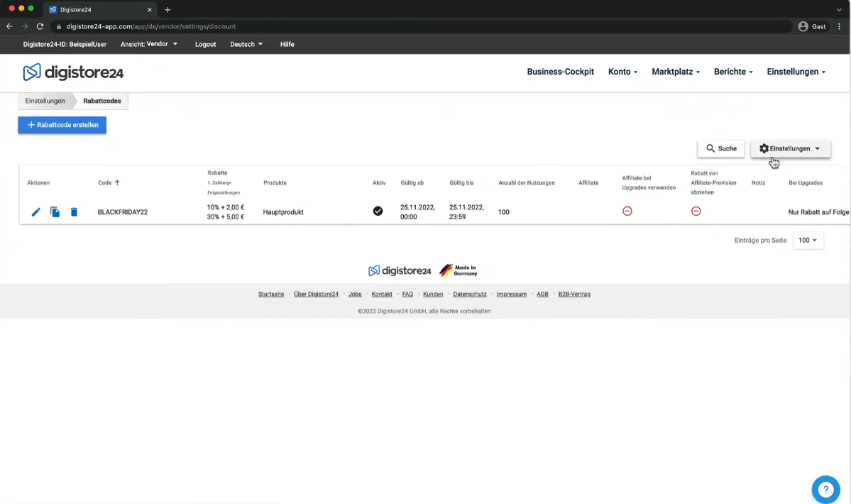Open AGB footer link

pos(542,294)
